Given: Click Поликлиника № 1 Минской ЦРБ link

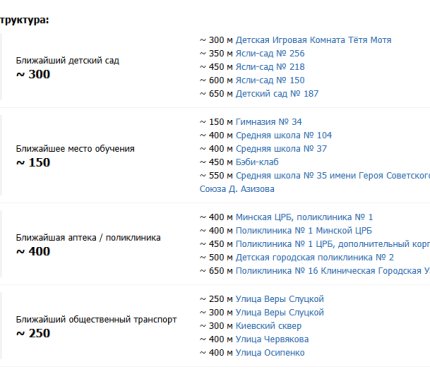Looking at the screenshot, I should point(304,230).
